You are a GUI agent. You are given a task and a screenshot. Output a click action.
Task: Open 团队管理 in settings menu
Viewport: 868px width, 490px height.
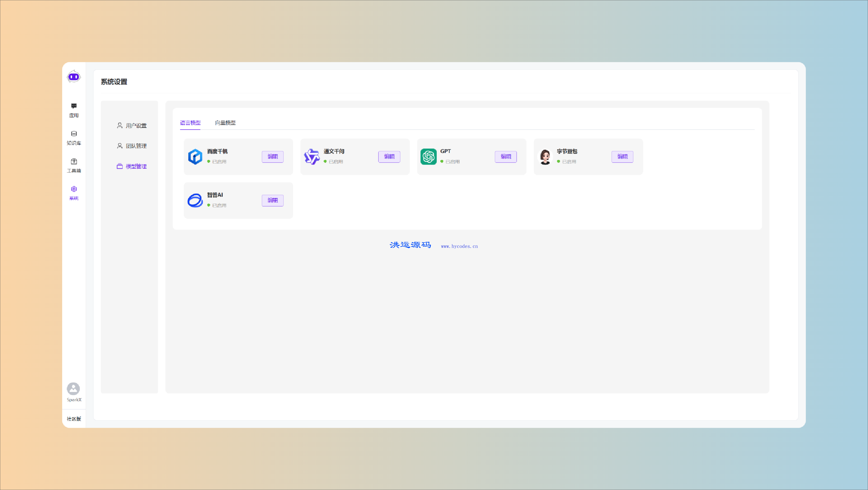132,146
